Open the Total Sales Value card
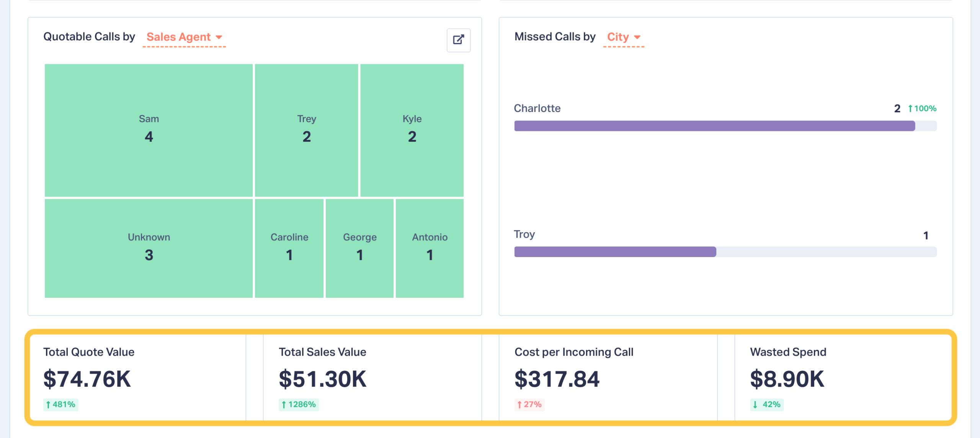 tap(372, 377)
